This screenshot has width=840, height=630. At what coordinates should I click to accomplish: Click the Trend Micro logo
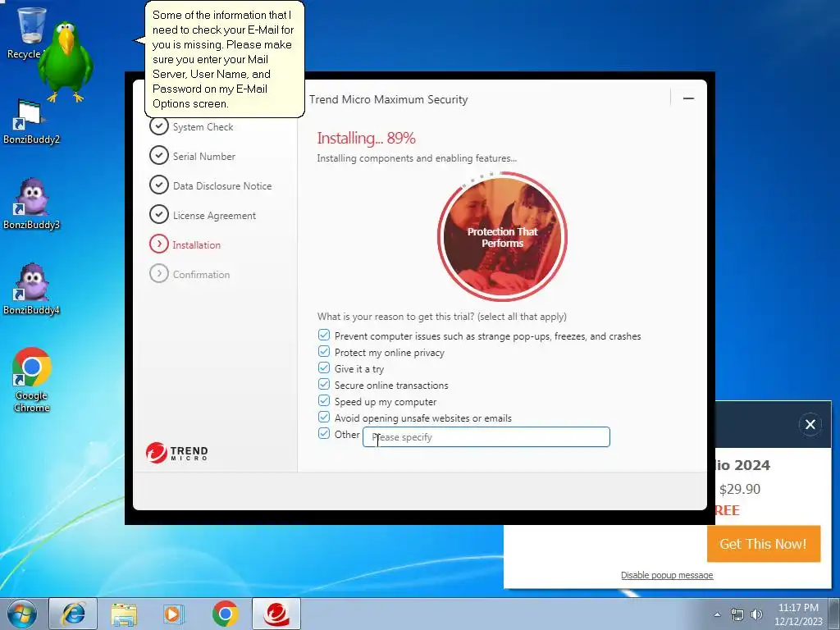tap(177, 453)
